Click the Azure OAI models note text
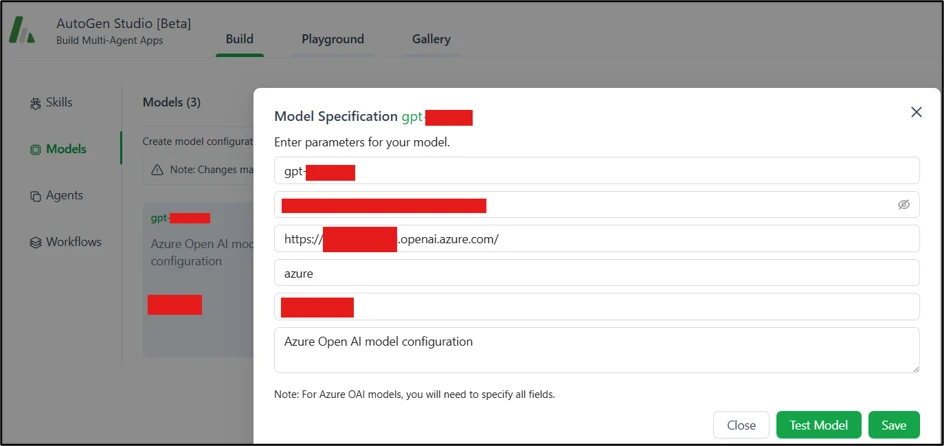The image size is (944, 446). pos(414,395)
